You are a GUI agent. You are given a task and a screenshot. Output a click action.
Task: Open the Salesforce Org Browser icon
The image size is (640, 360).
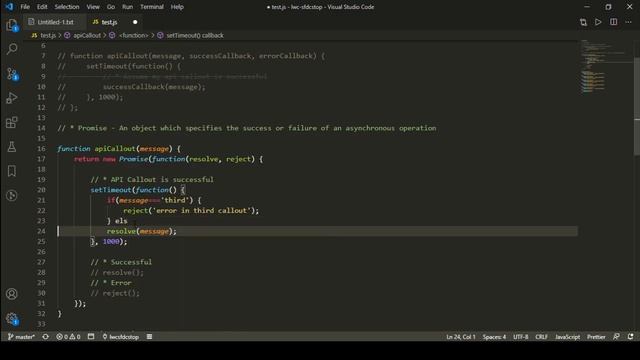pyautogui.click(x=12, y=196)
